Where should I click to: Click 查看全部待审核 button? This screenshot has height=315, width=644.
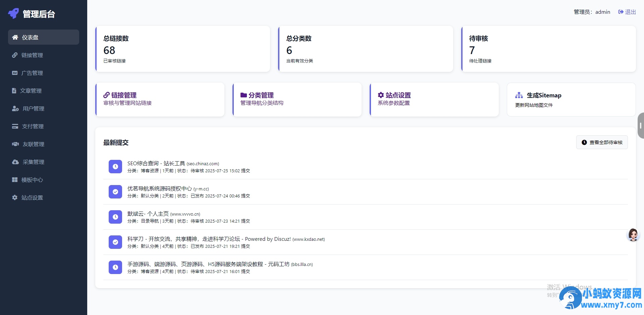click(x=602, y=142)
